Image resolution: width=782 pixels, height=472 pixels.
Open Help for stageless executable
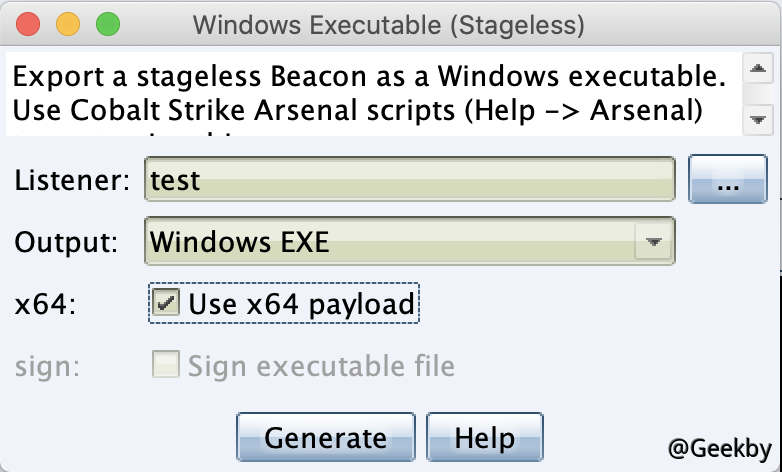click(484, 437)
